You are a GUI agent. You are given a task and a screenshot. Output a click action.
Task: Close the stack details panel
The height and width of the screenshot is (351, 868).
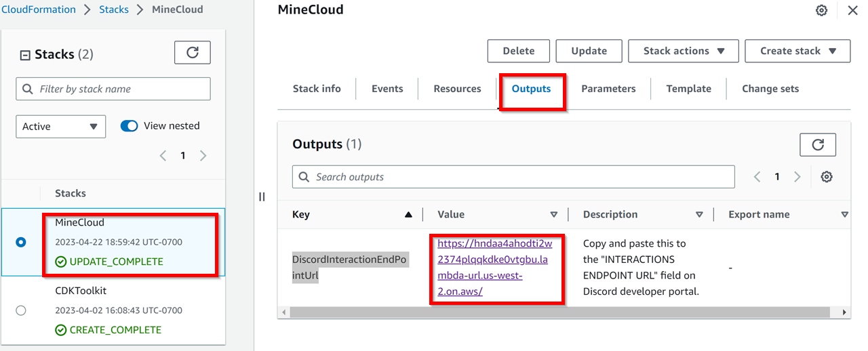(x=852, y=10)
